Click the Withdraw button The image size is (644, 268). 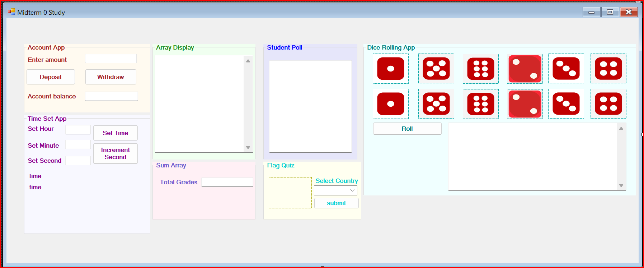[x=111, y=77]
